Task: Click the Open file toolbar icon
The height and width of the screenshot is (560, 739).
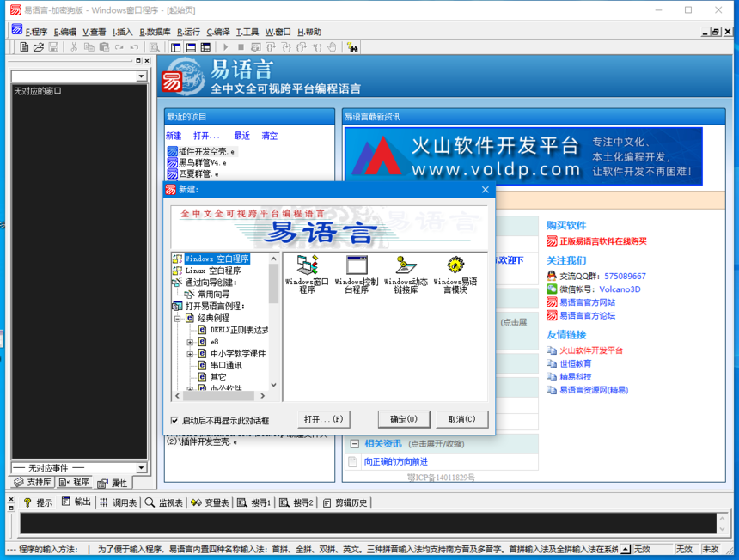Action: tap(39, 47)
